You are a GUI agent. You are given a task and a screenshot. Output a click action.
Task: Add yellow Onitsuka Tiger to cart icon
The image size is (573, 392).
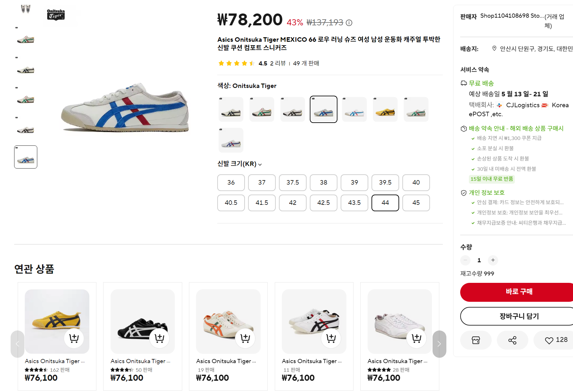click(x=74, y=338)
